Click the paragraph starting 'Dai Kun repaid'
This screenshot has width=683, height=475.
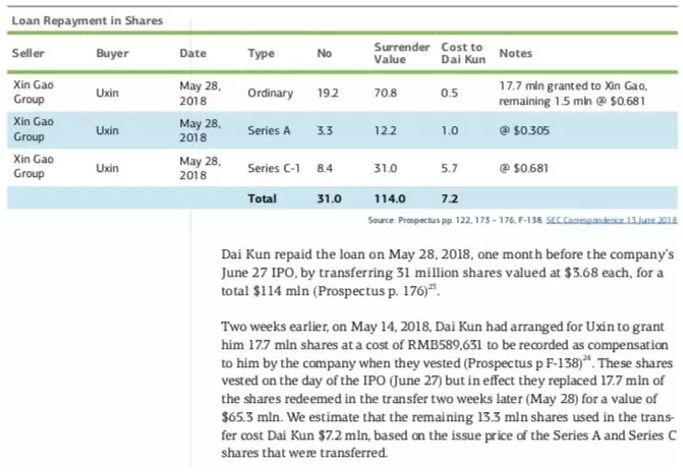pos(448,272)
